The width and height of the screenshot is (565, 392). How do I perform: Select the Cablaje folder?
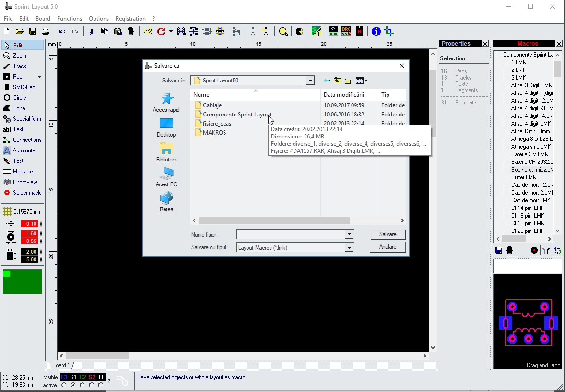(212, 105)
